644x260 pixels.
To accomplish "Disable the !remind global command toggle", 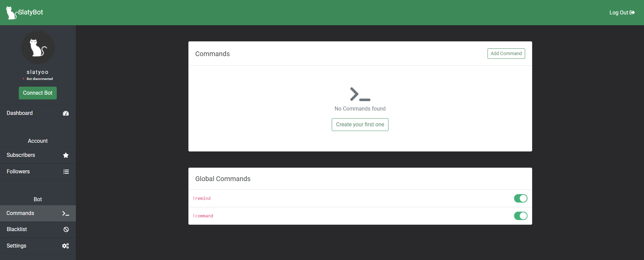I will [x=520, y=199].
